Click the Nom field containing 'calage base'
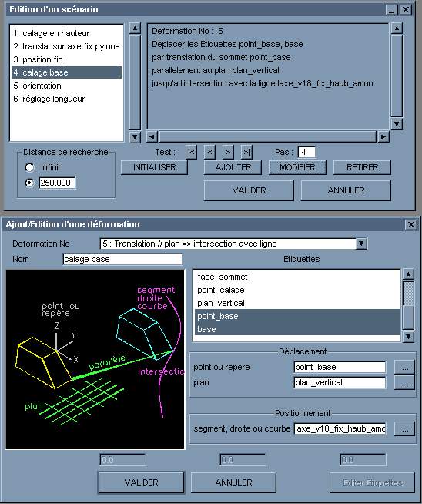422x504 pixels. tap(122, 259)
